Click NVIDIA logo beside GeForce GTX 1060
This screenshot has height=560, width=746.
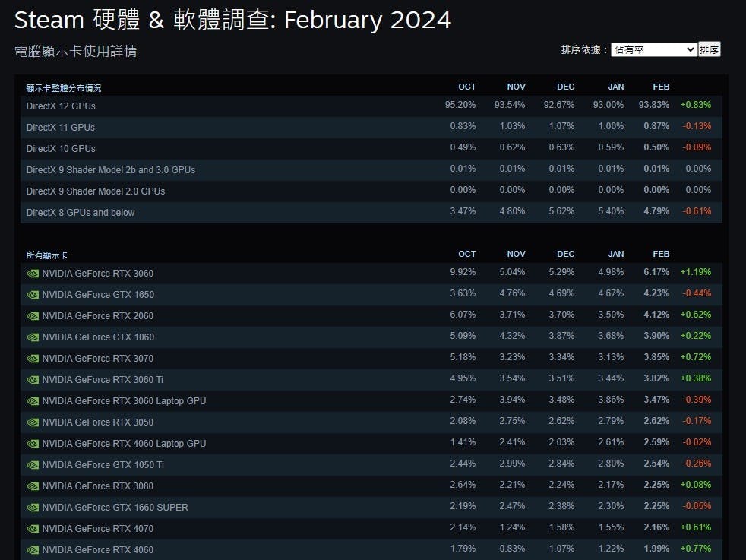point(33,337)
